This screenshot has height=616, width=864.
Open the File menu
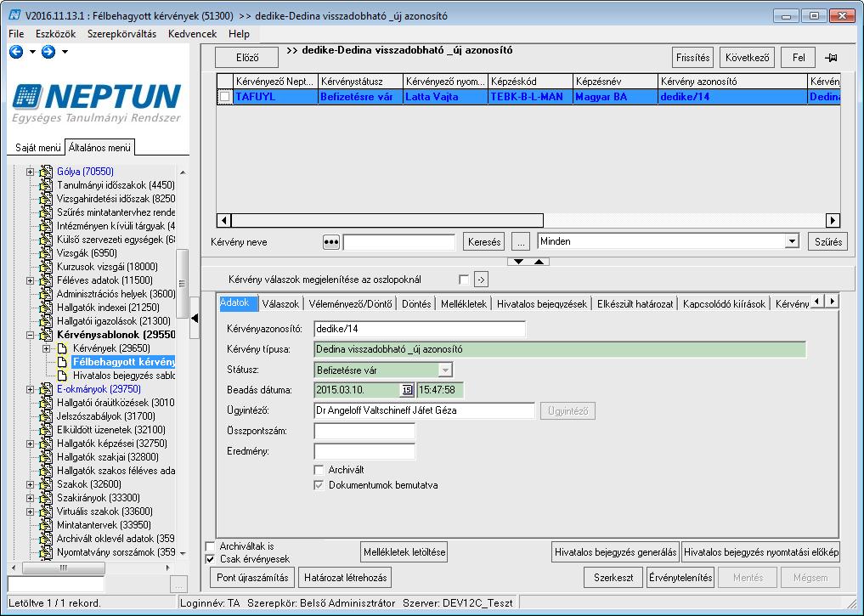[16, 34]
